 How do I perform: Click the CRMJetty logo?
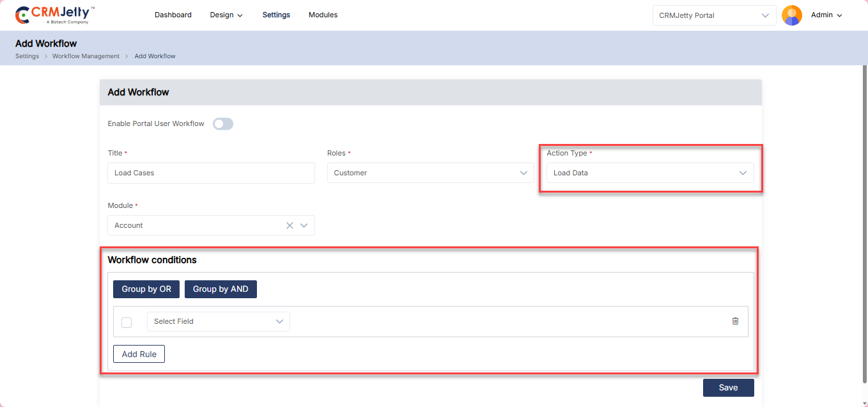tap(55, 15)
